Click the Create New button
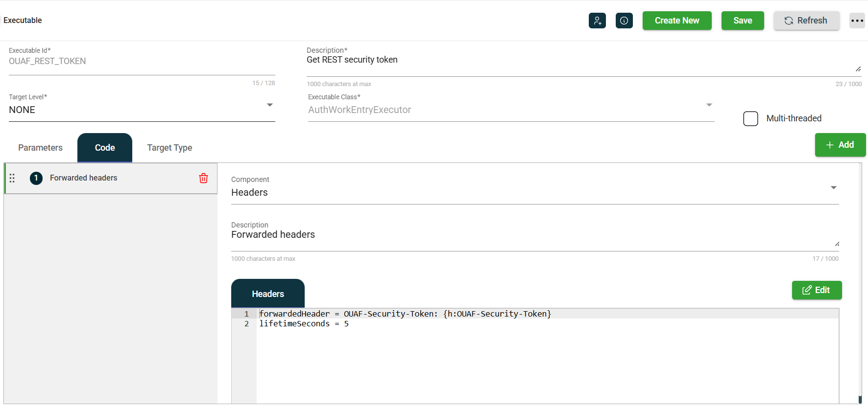This screenshot has height=410, width=868. pos(676,21)
